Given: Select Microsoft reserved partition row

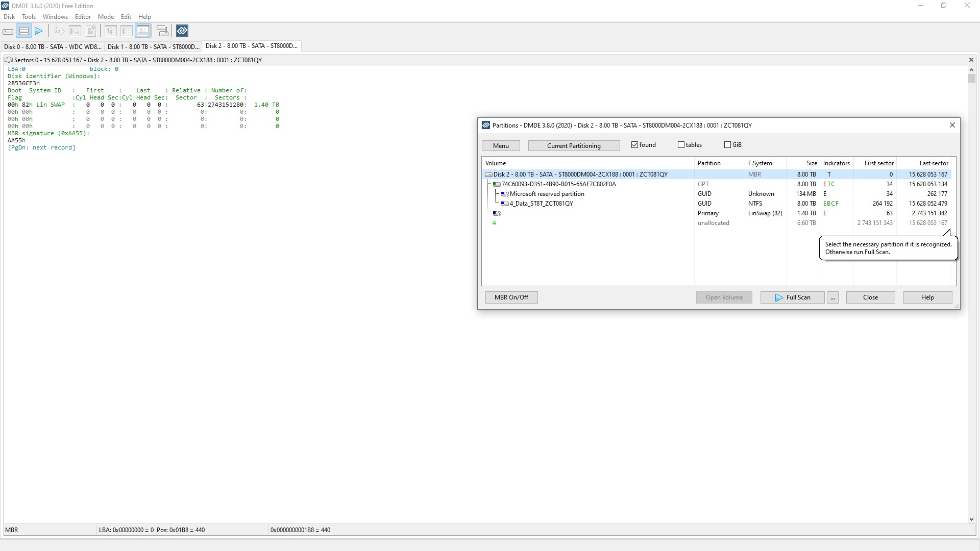Looking at the screenshot, I should coord(717,194).
